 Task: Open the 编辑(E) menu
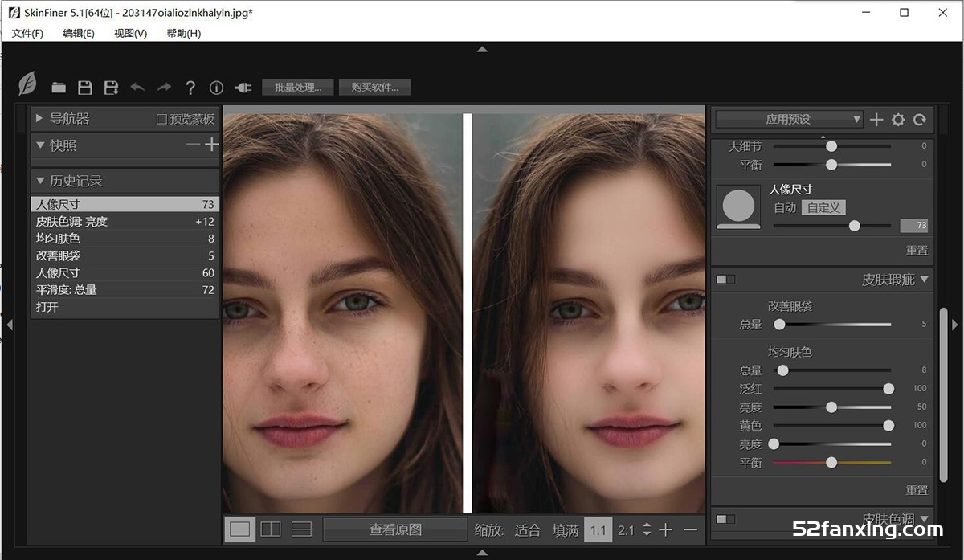(79, 33)
